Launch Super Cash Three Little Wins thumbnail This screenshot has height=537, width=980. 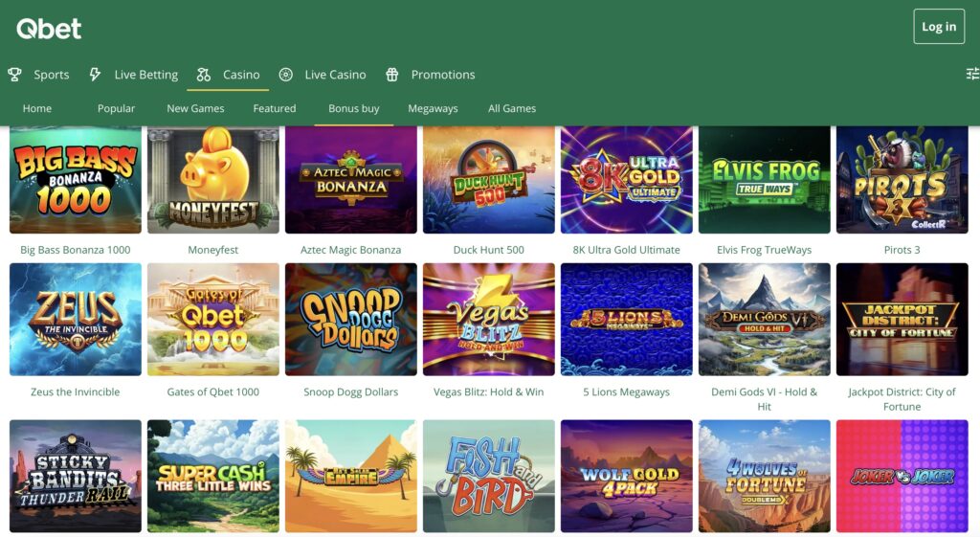pyautogui.click(x=213, y=477)
